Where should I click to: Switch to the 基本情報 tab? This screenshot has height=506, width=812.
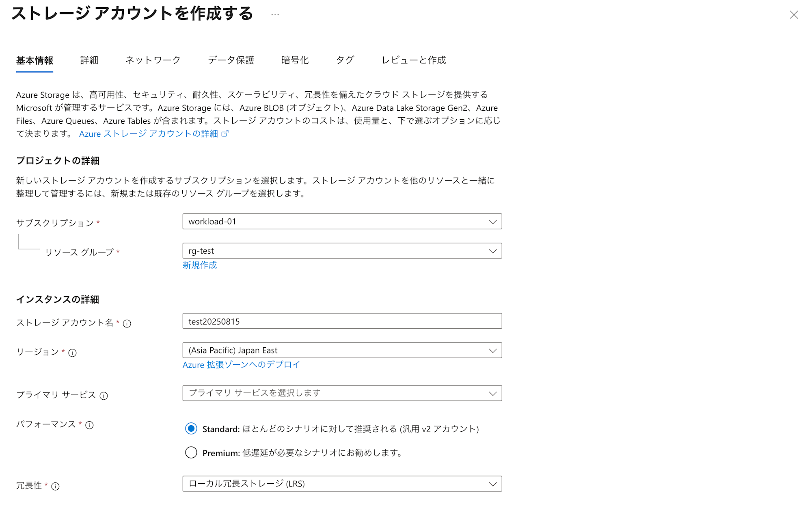pos(35,60)
